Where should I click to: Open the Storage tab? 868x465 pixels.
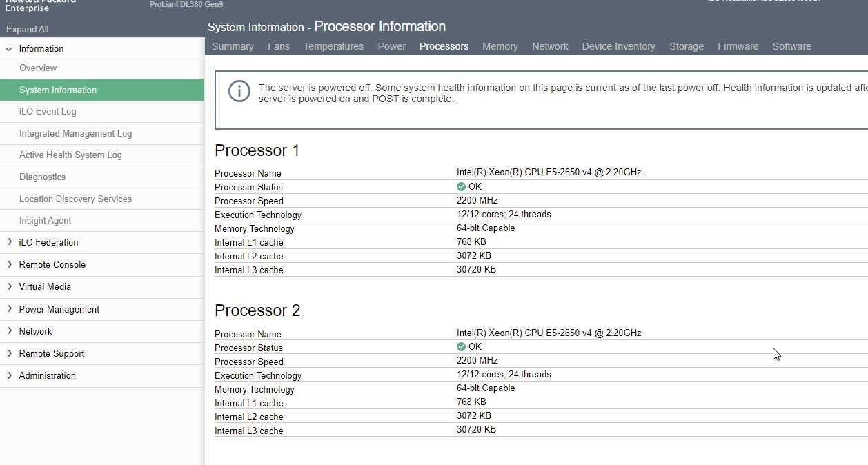coord(687,46)
